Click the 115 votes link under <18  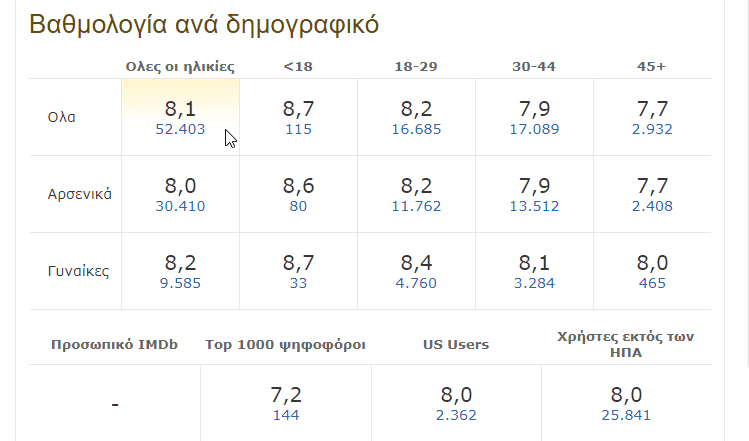coord(298,129)
